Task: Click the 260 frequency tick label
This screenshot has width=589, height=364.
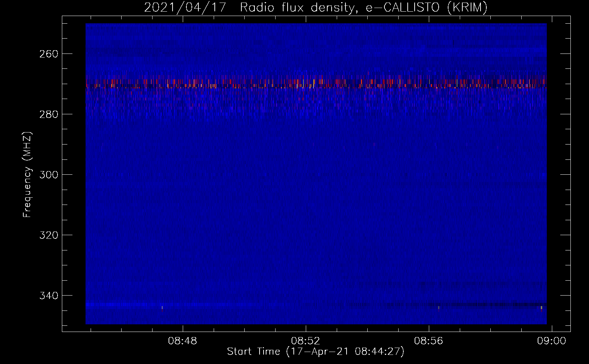Action: click(48, 54)
